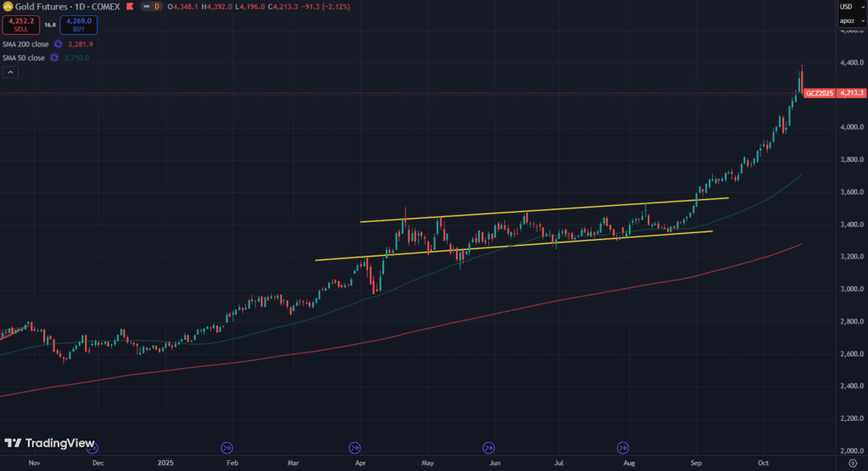Click the contract roll marker near August
This screenshot has height=471, width=868.
(x=623, y=447)
